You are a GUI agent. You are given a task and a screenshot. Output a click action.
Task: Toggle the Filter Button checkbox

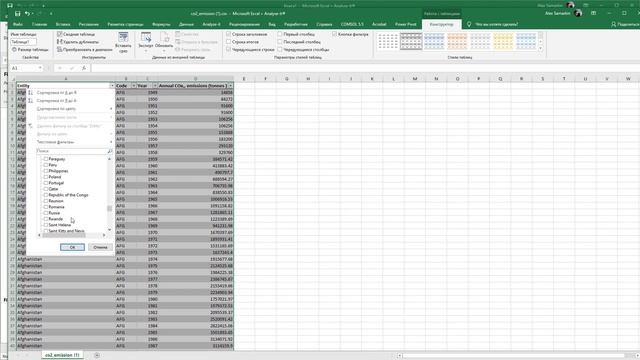335,34
